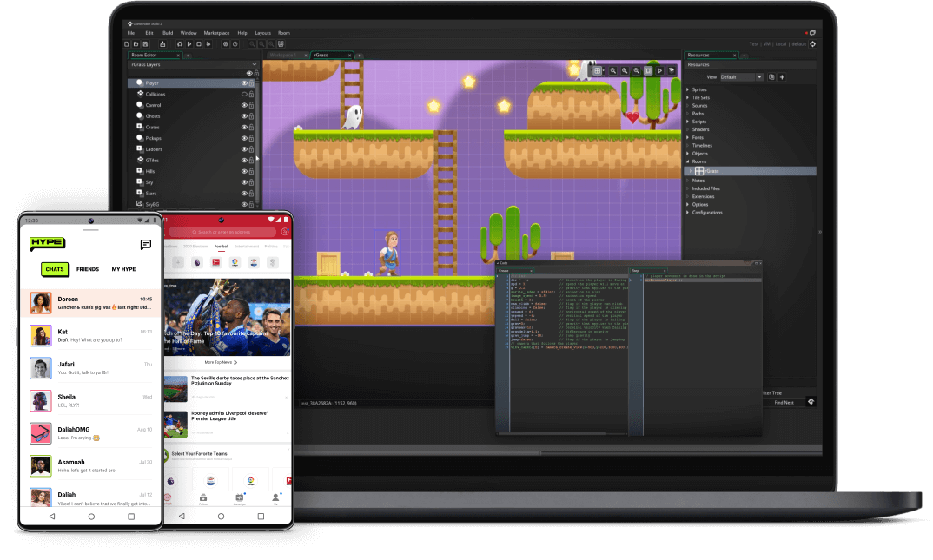Open new message icon in Hype app
This screenshot has width=933, height=560.
[146, 245]
